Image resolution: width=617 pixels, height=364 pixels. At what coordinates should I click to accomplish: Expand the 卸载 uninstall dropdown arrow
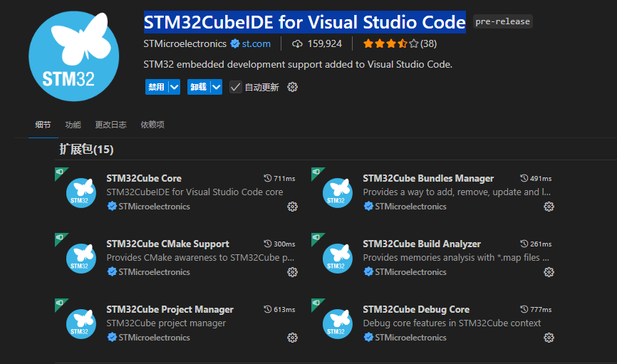[217, 87]
